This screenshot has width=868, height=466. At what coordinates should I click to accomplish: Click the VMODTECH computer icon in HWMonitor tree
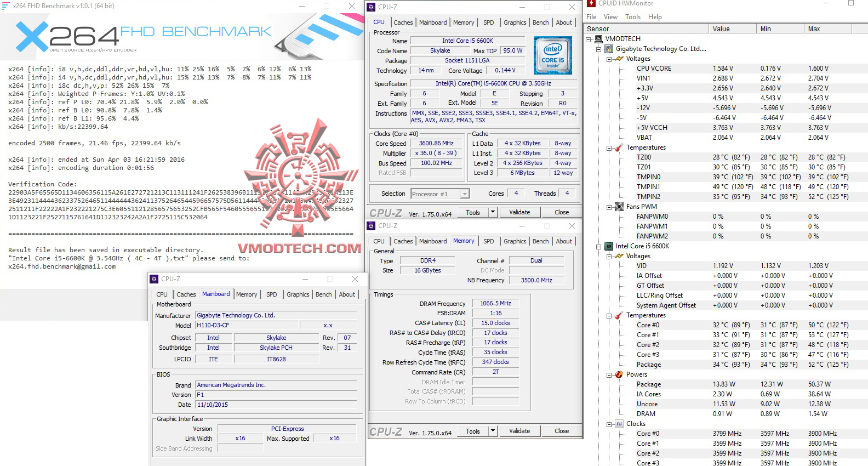point(598,39)
